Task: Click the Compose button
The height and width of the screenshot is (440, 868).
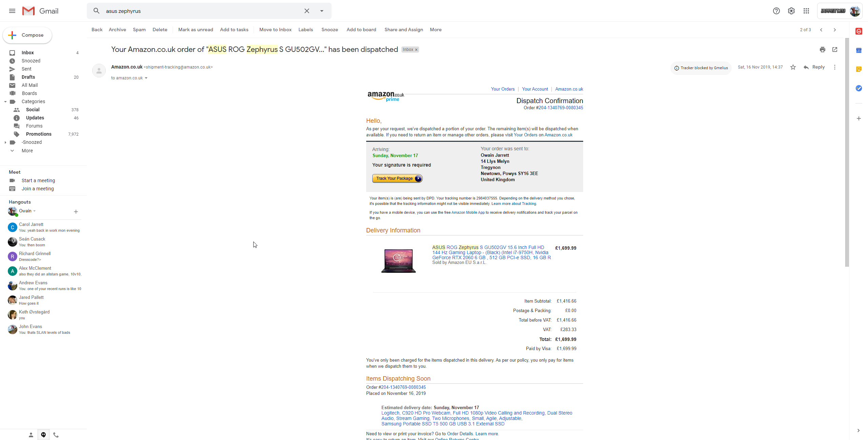Action: coord(27,35)
